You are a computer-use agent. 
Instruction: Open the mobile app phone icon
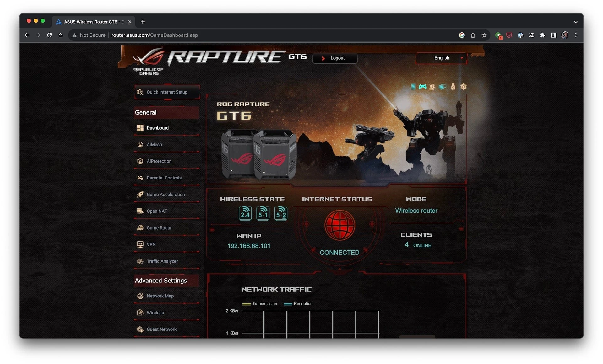(x=413, y=87)
